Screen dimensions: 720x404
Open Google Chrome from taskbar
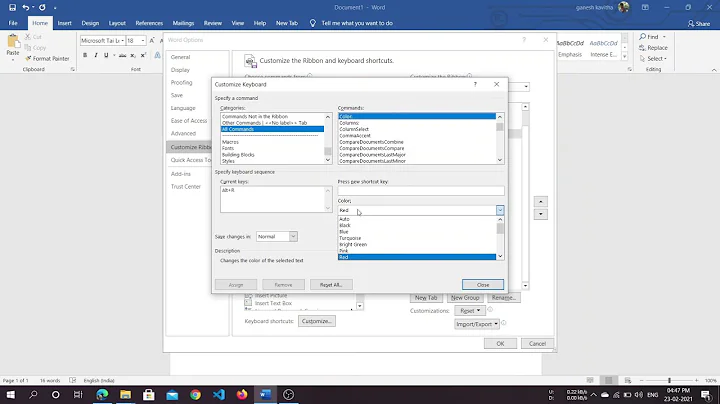pyautogui.click(x=195, y=394)
